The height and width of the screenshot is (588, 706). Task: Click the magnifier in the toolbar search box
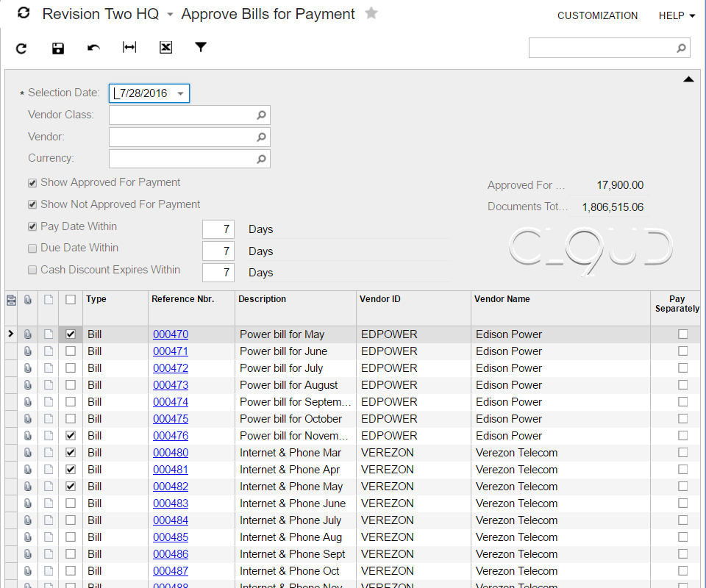point(681,48)
